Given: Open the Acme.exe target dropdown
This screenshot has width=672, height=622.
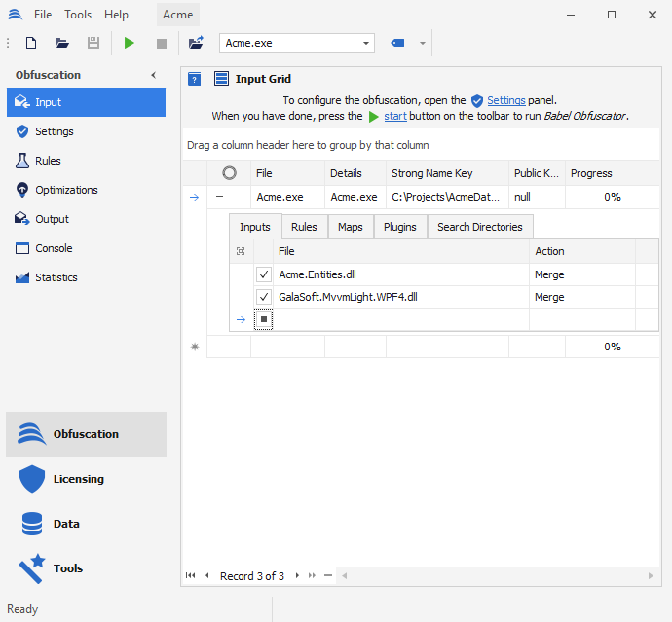Looking at the screenshot, I should tap(367, 43).
